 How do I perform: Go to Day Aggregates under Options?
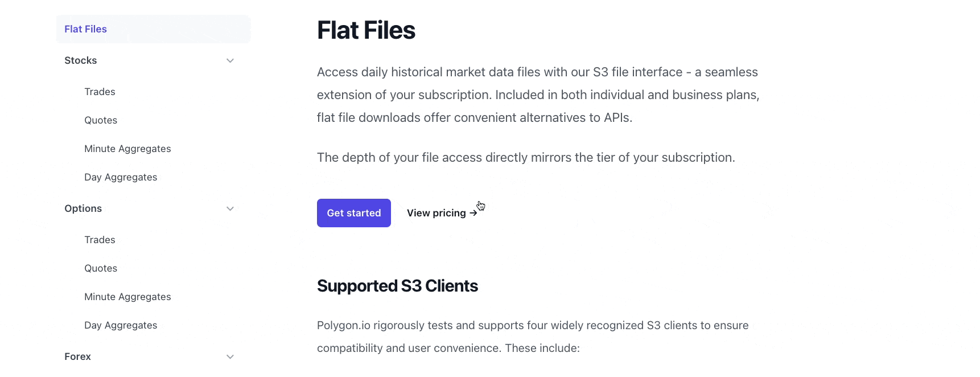tap(121, 325)
